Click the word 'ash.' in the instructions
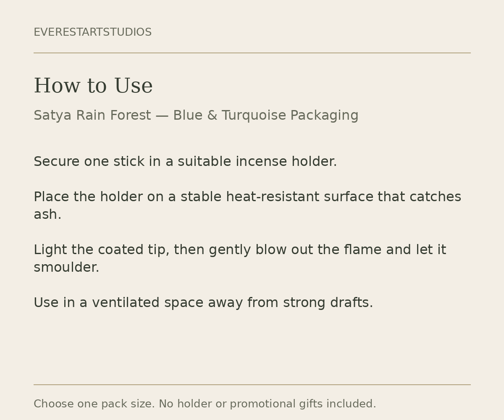 (47, 215)
